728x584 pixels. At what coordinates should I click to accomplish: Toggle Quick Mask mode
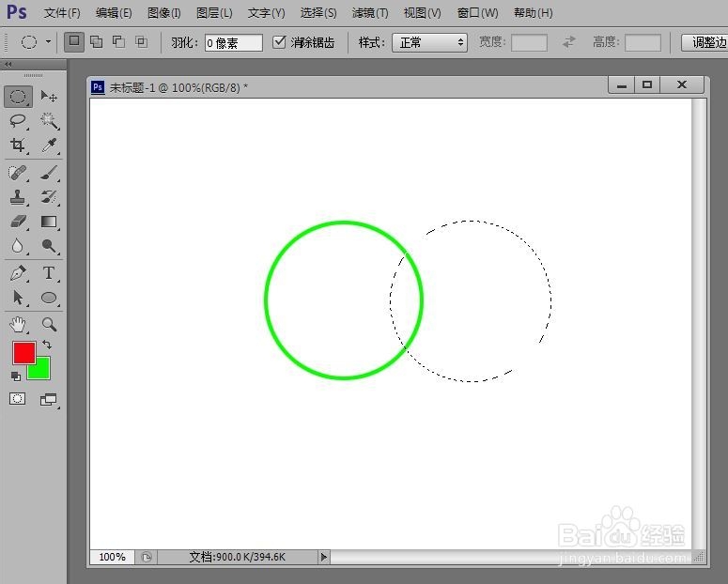18,399
